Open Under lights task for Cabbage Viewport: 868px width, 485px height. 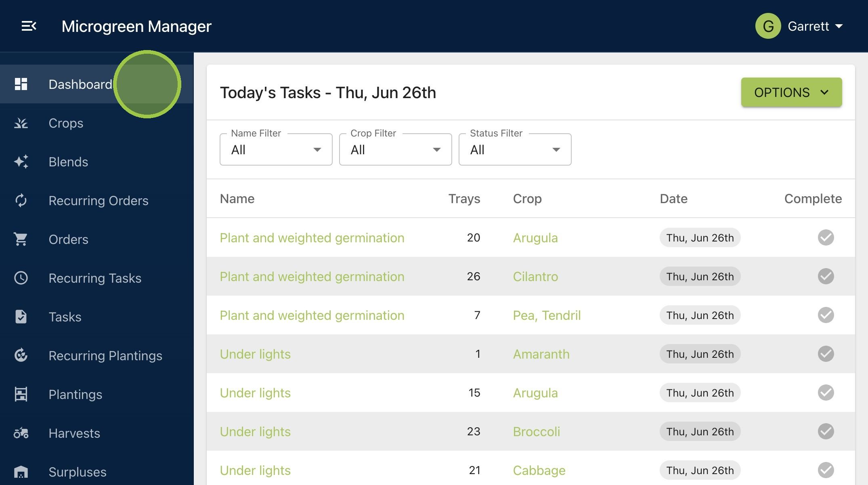(255, 470)
